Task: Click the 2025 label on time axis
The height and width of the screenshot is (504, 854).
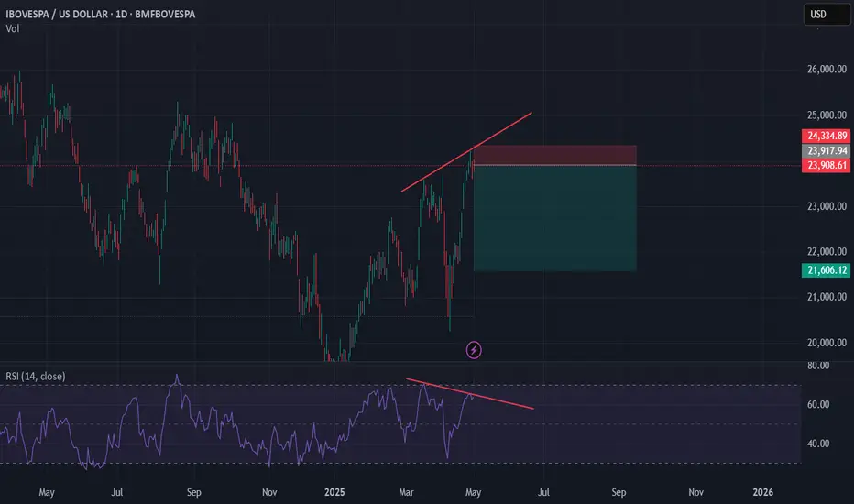Action: (334, 492)
